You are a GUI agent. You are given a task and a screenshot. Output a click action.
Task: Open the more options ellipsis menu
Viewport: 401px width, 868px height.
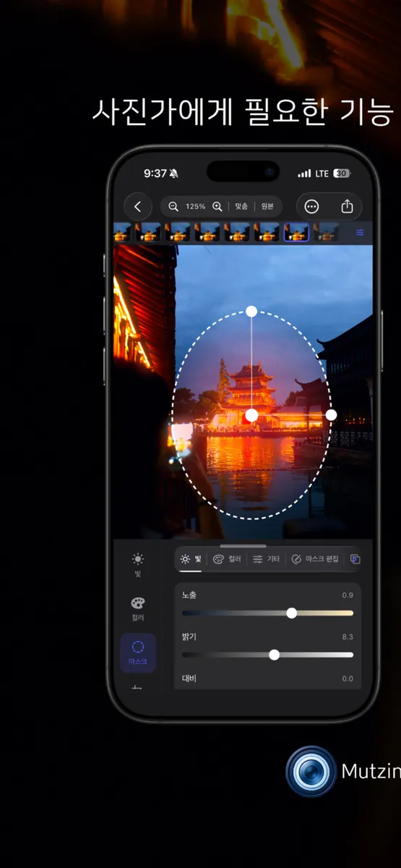click(311, 207)
